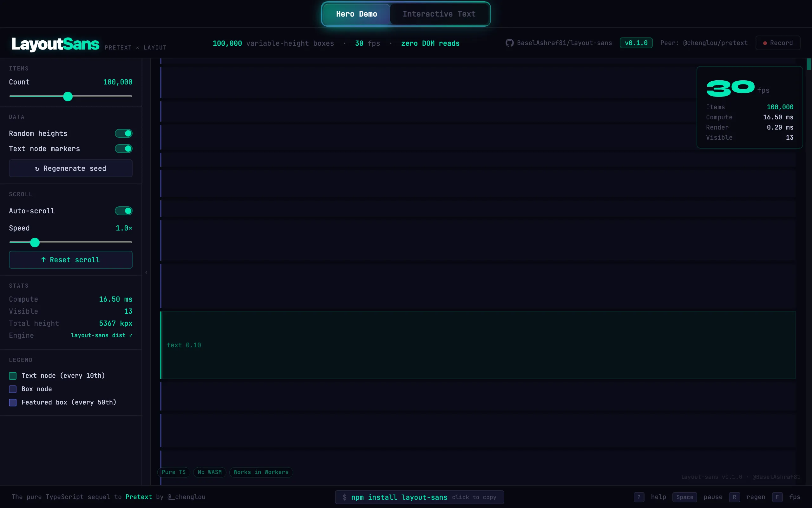
Task: Click the $ prompt symbol icon
Action: coord(344,497)
